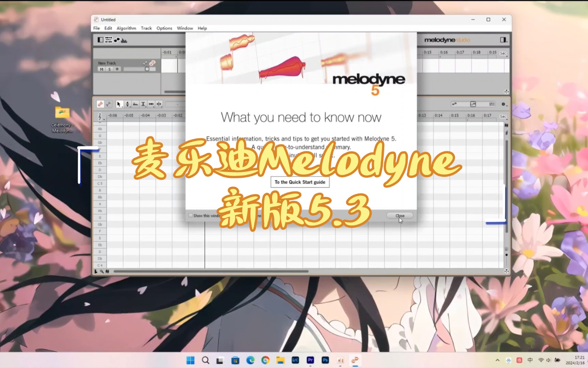This screenshot has width=588, height=368.
Task: Open the clef pitch grid dropdown
Action: click(x=100, y=117)
